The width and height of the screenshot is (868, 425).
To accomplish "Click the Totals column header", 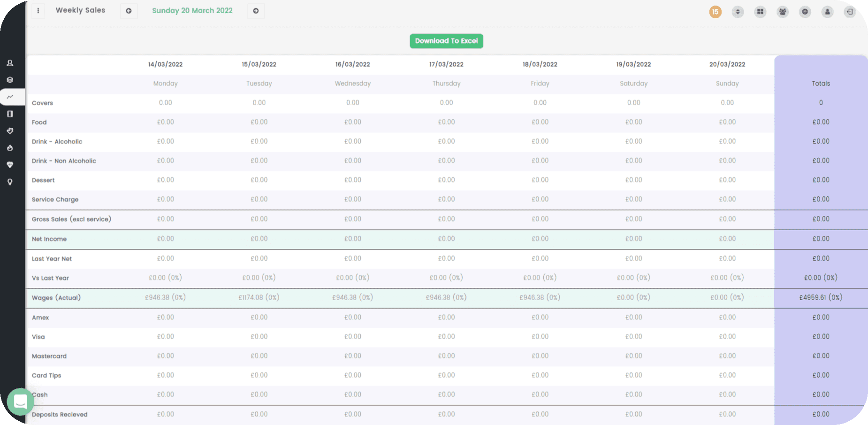I will [x=821, y=84].
